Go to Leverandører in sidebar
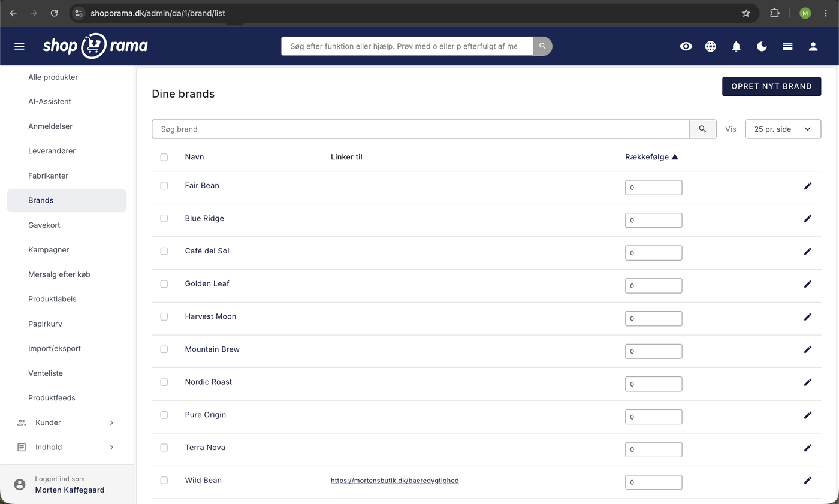Viewport: 839px width, 504px height. point(52,151)
